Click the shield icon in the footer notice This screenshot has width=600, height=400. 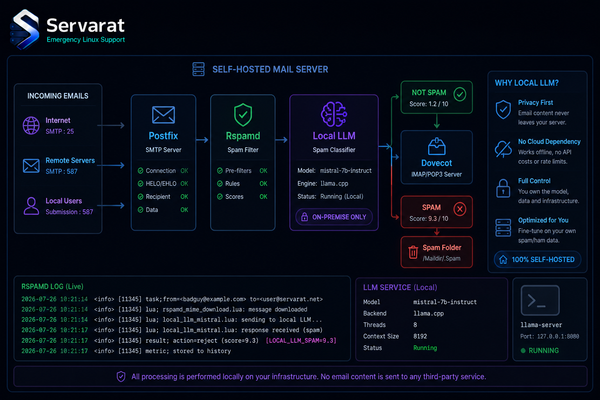pyautogui.click(x=121, y=377)
